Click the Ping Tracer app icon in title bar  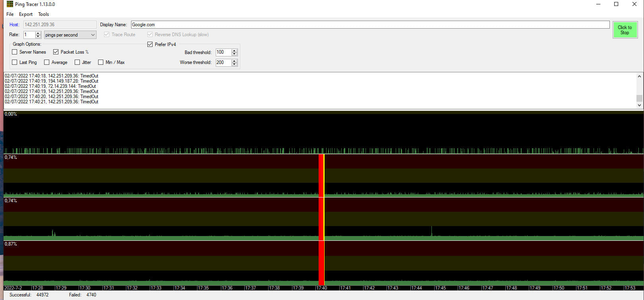tap(10, 4)
